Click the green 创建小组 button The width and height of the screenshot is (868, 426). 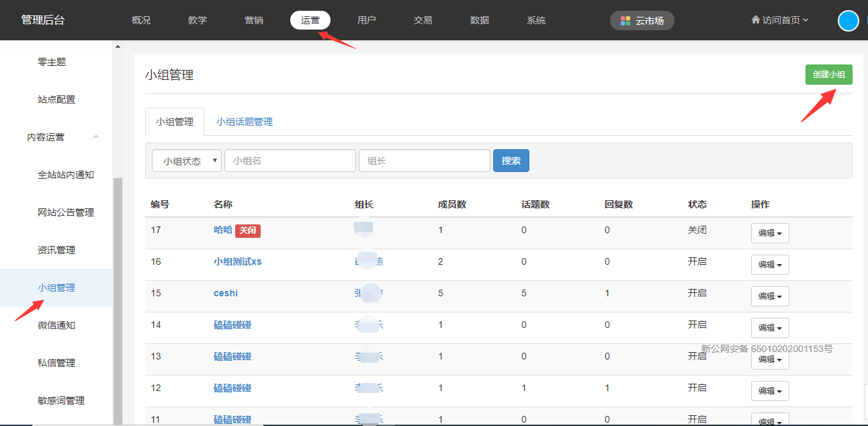pyautogui.click(x=828, y=75)
